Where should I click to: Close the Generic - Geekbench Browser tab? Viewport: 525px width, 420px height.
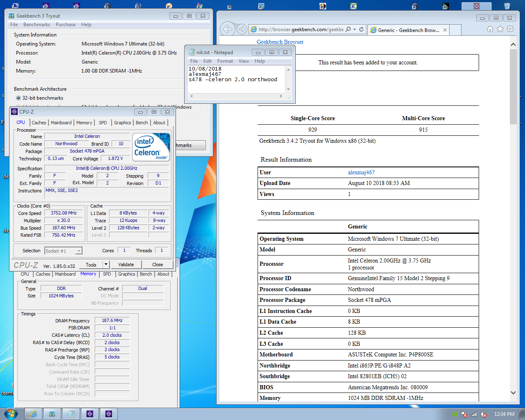445,30
